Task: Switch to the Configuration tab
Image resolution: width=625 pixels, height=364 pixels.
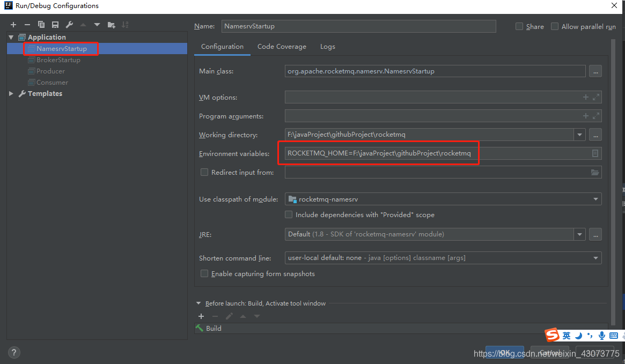Action: (x=222, y=47)
